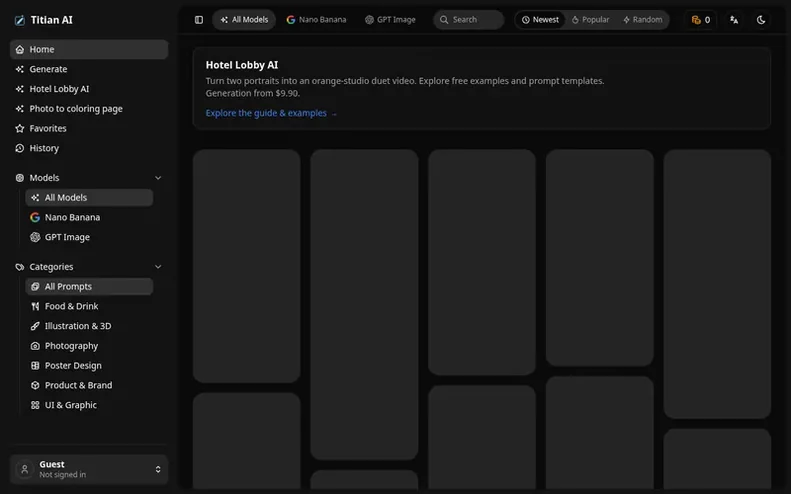Viewport: 791px width, 494px height.
Task: Click the Photography camera icon
Action: point(35,346)
